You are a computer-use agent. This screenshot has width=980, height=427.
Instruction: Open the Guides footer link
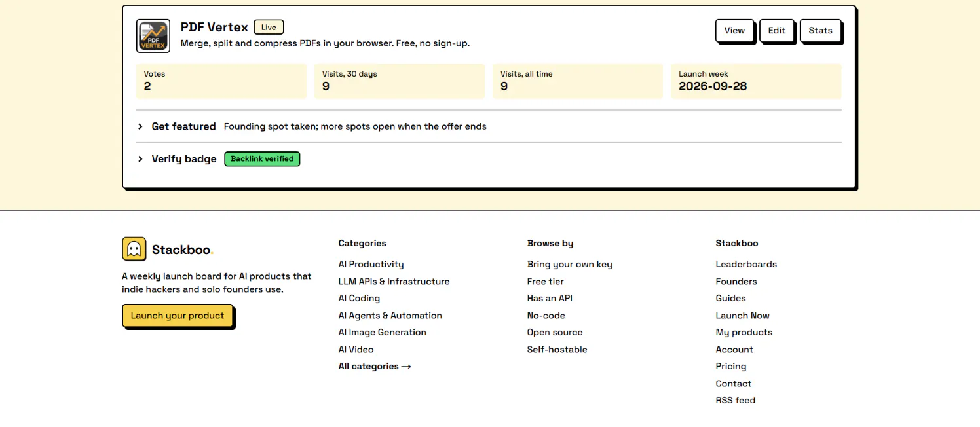[x=730, y=299]
